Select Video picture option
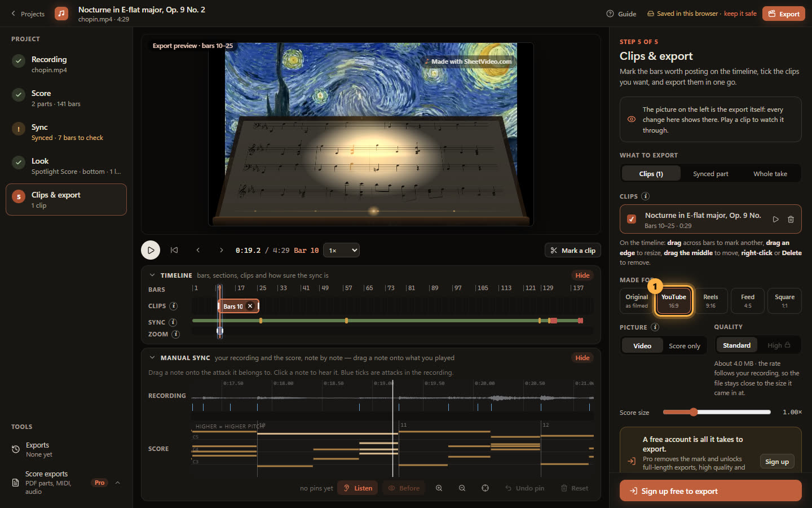 [x=642, y=346]
